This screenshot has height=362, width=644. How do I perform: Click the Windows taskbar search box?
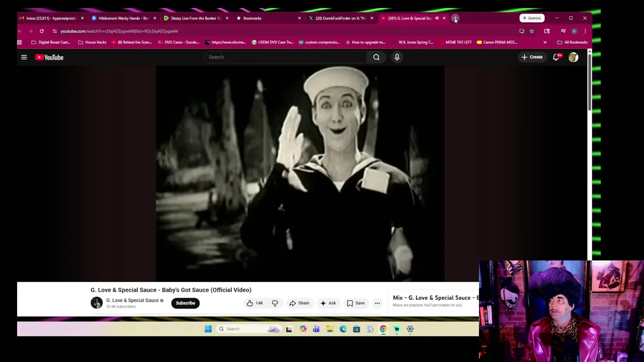pyautogui.click(x=249, y=329)
